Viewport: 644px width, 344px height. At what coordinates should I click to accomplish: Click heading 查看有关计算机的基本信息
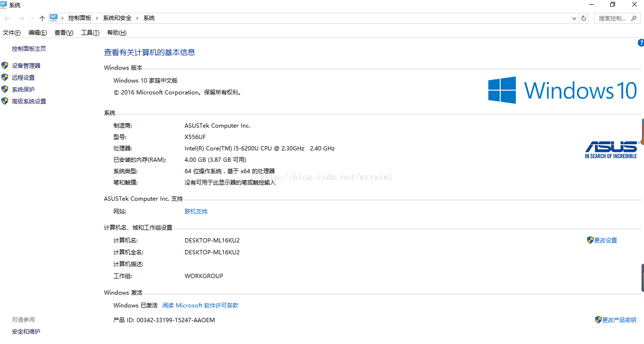149,53
